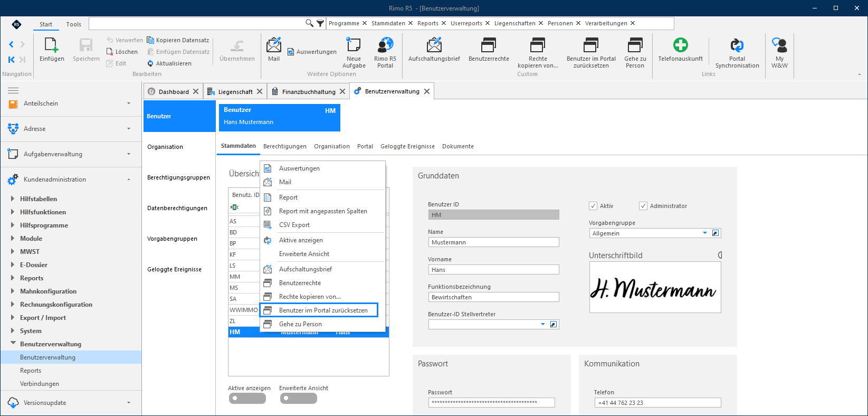
Task: Launch the Rimo R5 Portal icon
Action: tap(385, 45)
